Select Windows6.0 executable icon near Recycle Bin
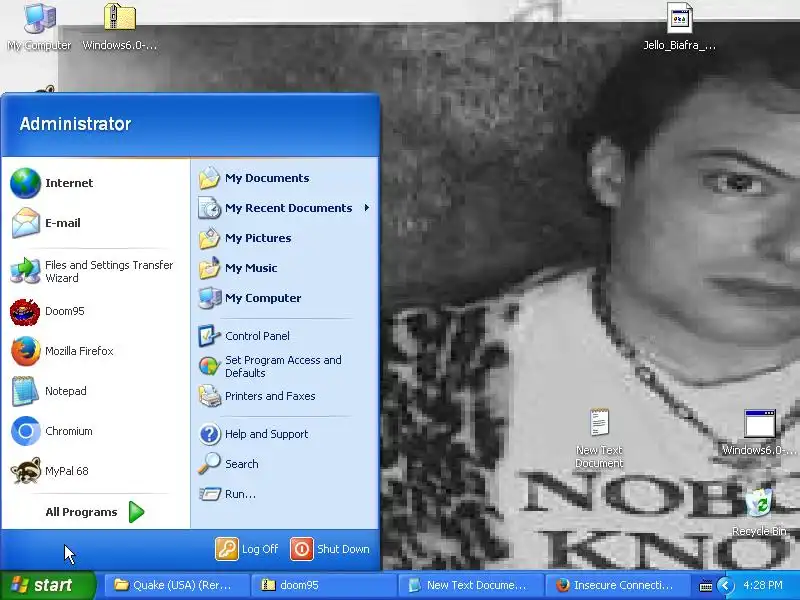 [x=759, y=432]
